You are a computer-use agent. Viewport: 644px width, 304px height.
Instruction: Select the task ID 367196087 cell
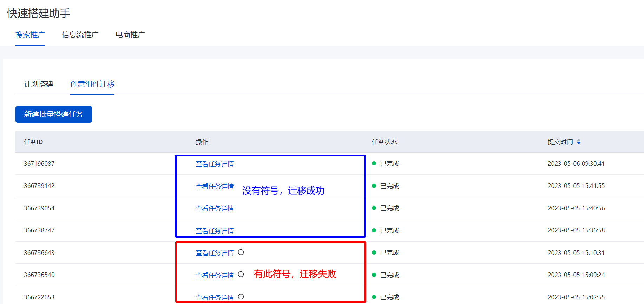pyautogui.click(x=39, y=164)
